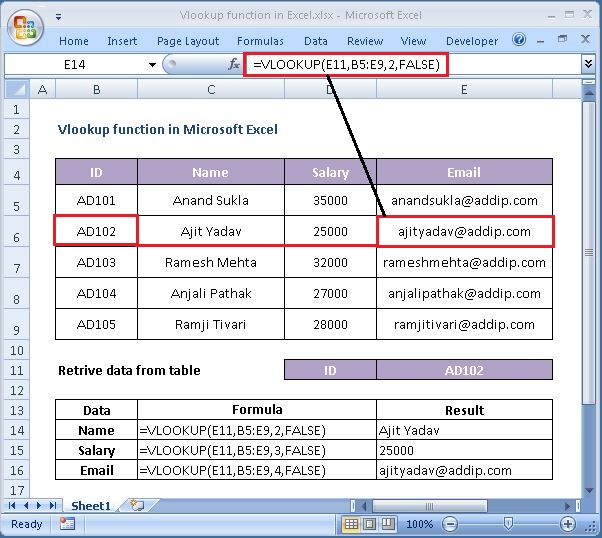Click the purple 'Name' header cell
The width and height of the screenshot is (602, 538).
pyautogui.click(x=211, y=172)
